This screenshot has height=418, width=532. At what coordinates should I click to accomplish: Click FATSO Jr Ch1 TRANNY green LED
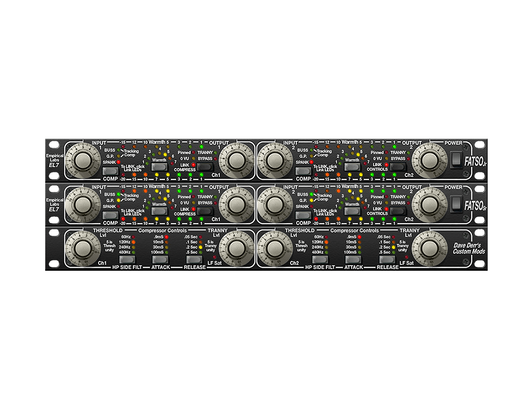tap(216, 152)
